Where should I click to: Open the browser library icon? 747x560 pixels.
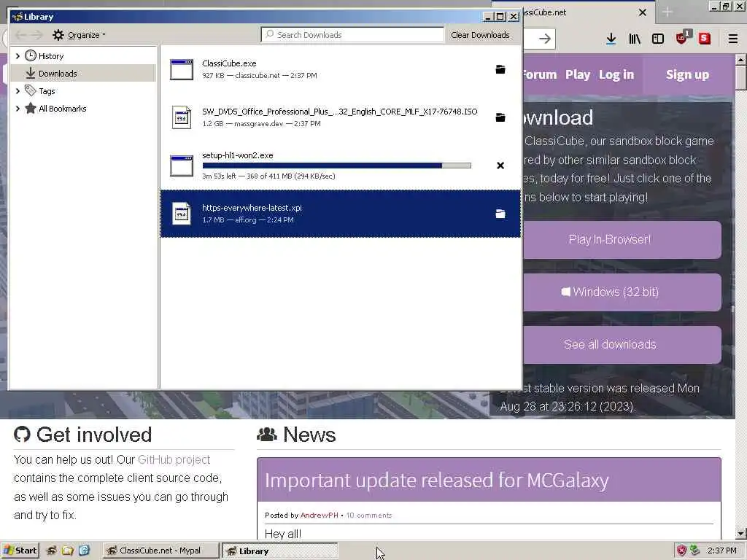point(635,39)
